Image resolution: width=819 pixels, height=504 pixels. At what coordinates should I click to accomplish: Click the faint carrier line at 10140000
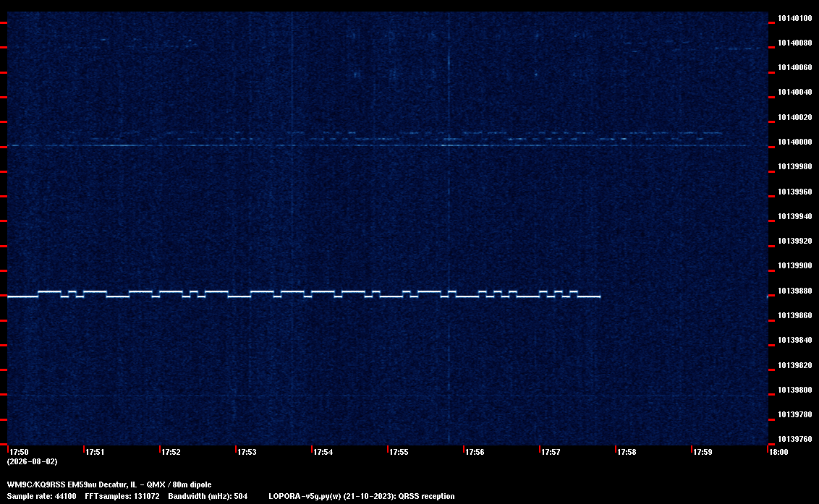point(388,145)
